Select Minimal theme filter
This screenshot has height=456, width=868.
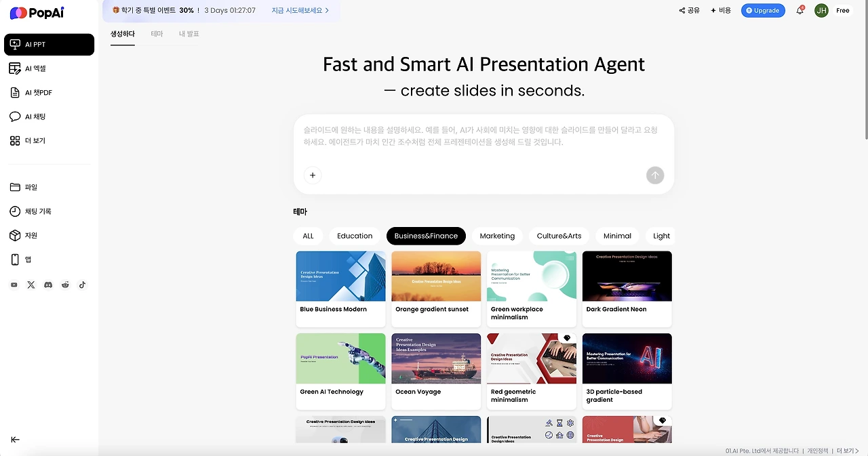617,236
